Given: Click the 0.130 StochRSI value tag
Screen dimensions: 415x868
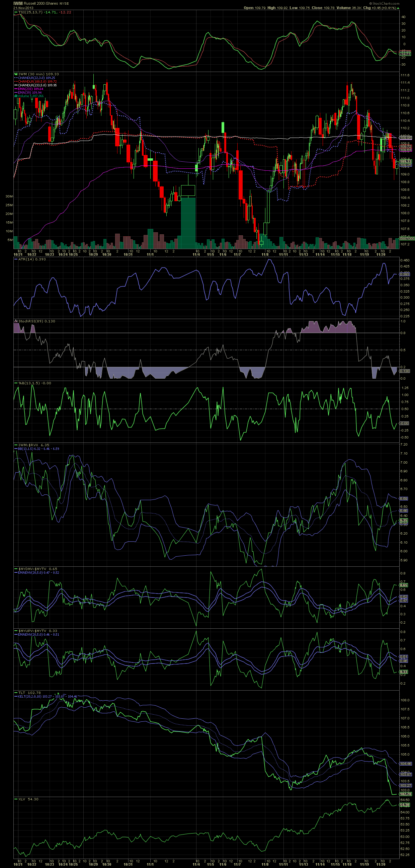Looking at the screenshot, I should 405,371.
